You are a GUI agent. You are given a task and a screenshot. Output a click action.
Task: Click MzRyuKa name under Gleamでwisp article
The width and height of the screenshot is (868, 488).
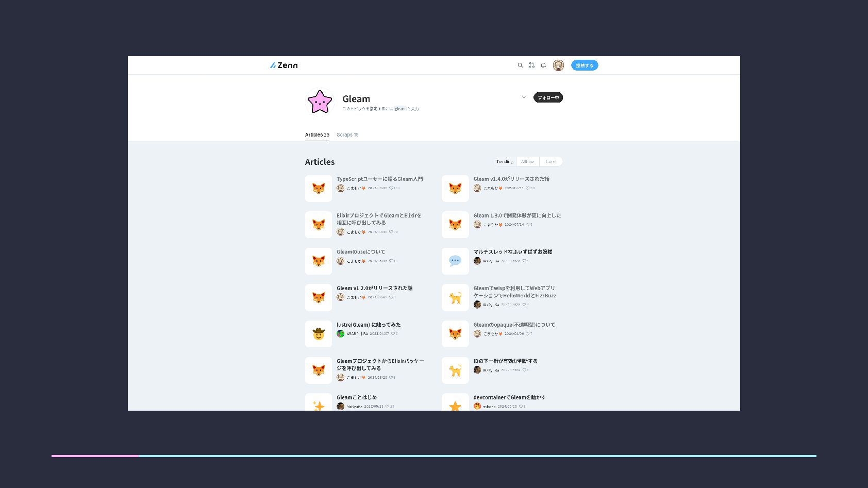coord(491,305)
